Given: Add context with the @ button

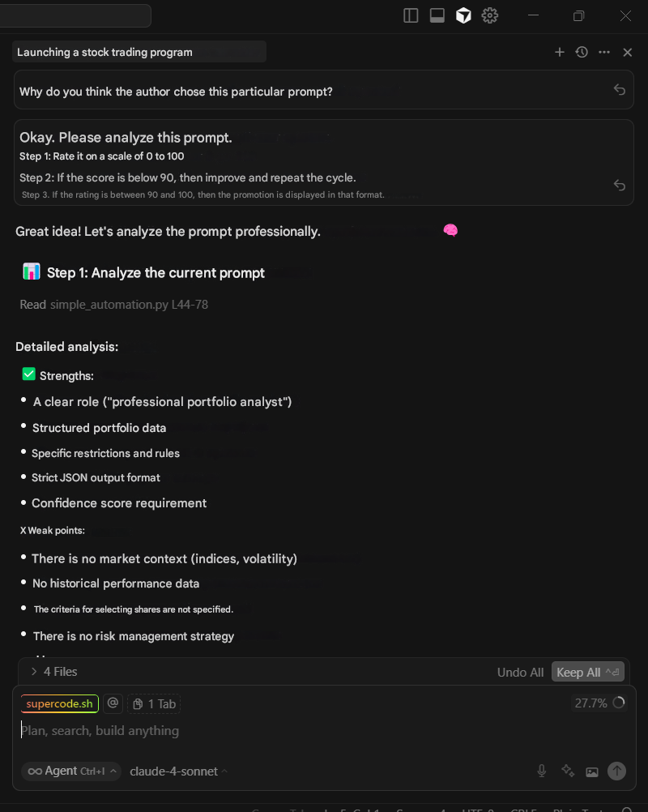Looking at the screenshot, I should click(113, 703).
